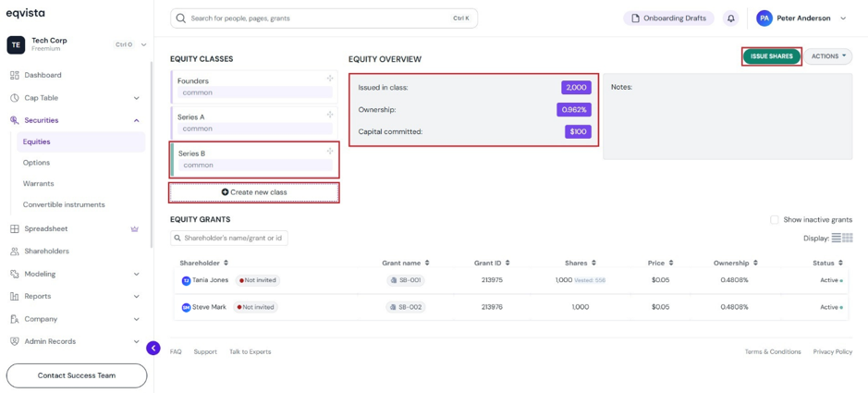Image resolution: width=868 pixels, height=393 pixels.
Task: Click the ISSUE SHARES button
Action: click(772, 56)
